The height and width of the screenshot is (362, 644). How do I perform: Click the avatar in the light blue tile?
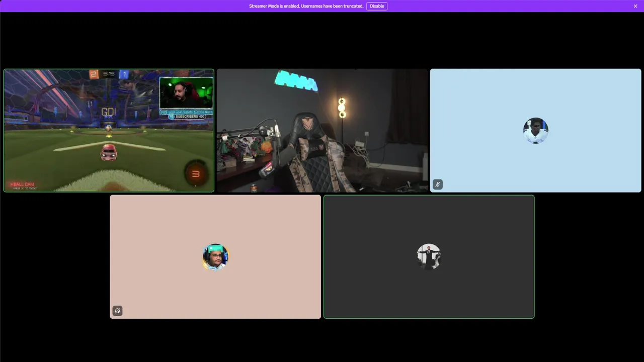[536, 131]
